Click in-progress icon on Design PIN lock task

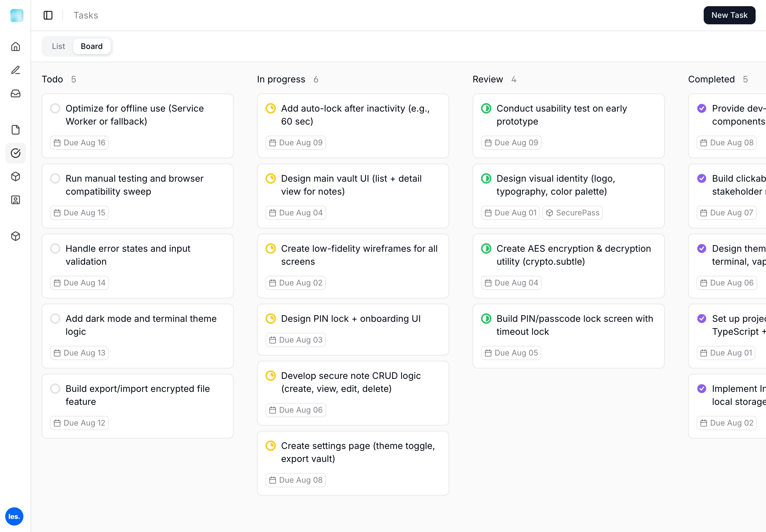[x=270, y=318]
